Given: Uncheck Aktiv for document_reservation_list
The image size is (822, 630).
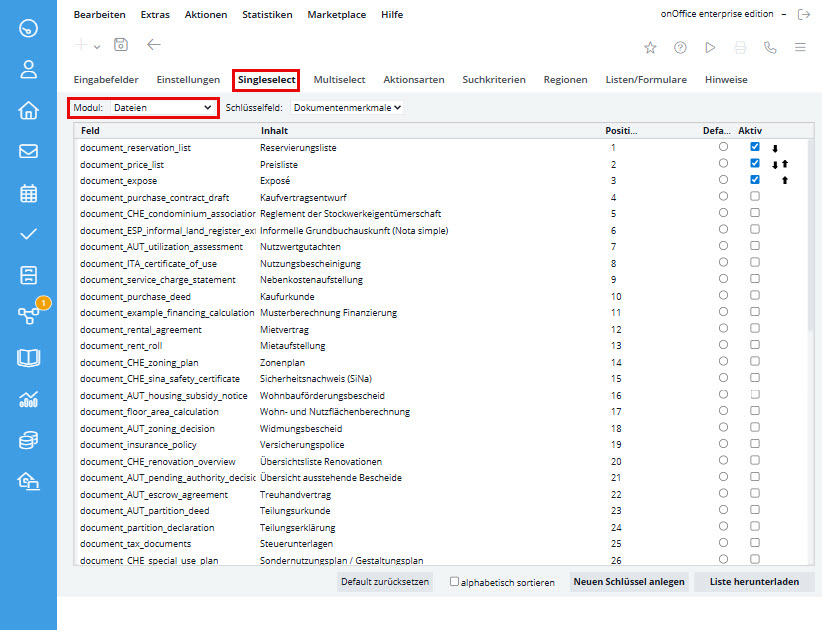Looking at the screenshot, I should click(755, 147).
